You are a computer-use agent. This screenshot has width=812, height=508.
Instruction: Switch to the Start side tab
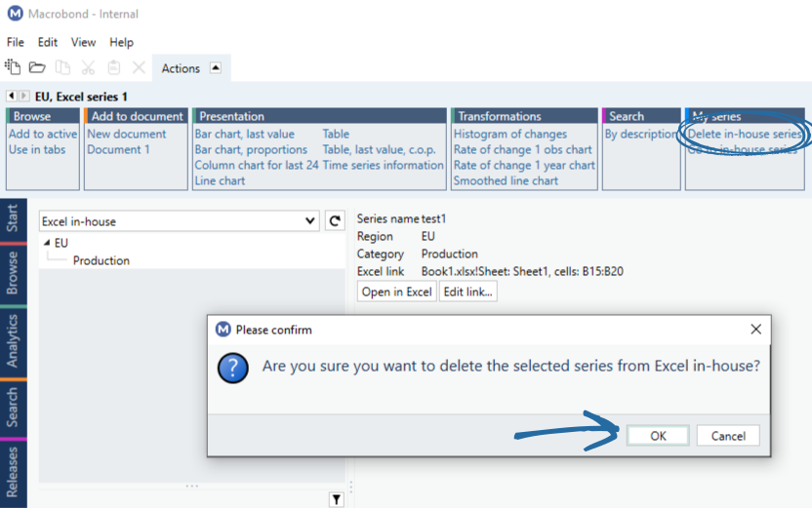[x=13, y=218]
